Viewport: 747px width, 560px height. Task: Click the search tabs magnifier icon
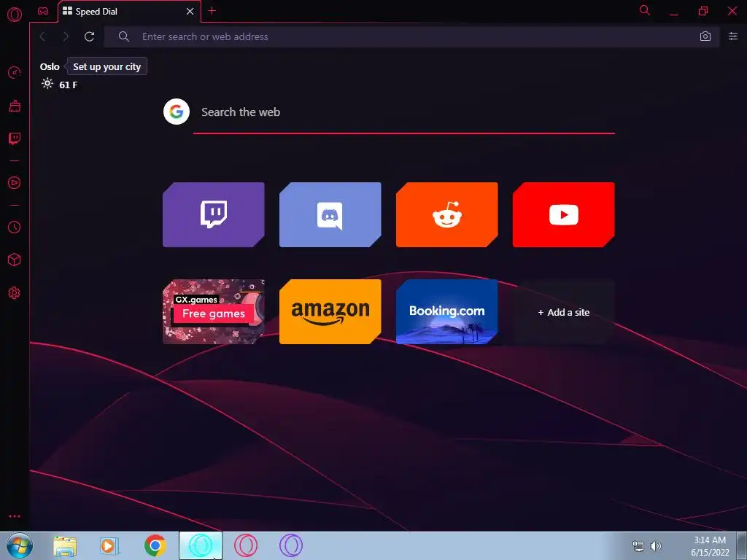point(645,10)
